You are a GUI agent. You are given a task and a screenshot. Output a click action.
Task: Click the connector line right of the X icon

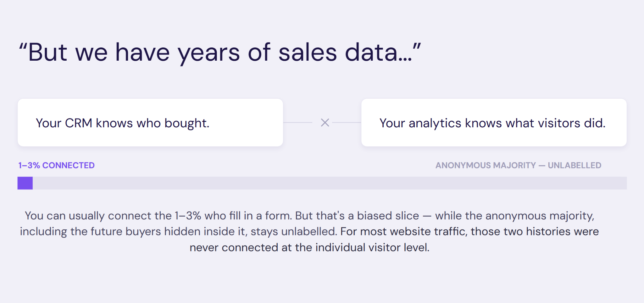pyautogui.click(x=347, y=123)
